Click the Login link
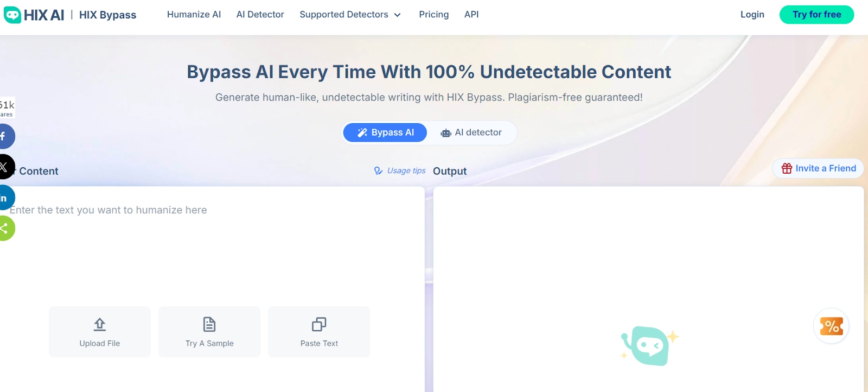Screen dimensions: 868x392 [x=752, y=15]
